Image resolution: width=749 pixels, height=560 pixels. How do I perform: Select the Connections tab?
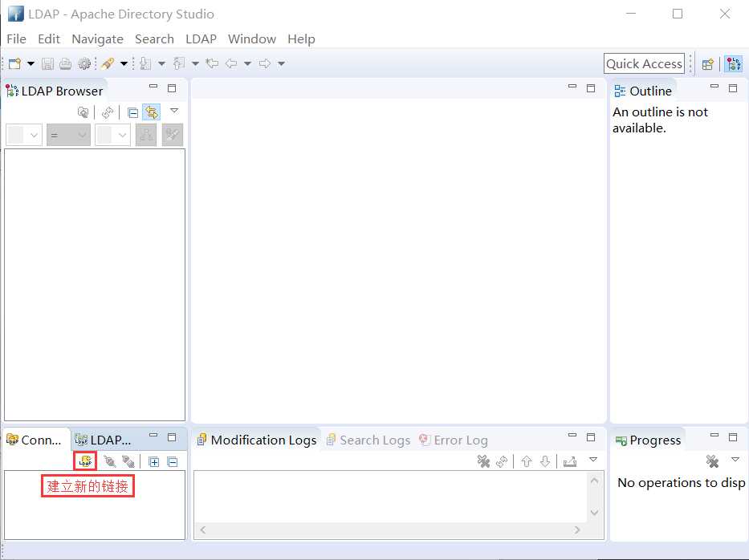pyautogui.click(x=35, y=440)
